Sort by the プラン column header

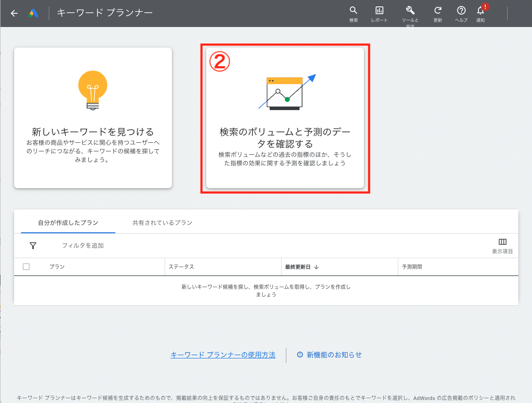click(x=57, y=267)
